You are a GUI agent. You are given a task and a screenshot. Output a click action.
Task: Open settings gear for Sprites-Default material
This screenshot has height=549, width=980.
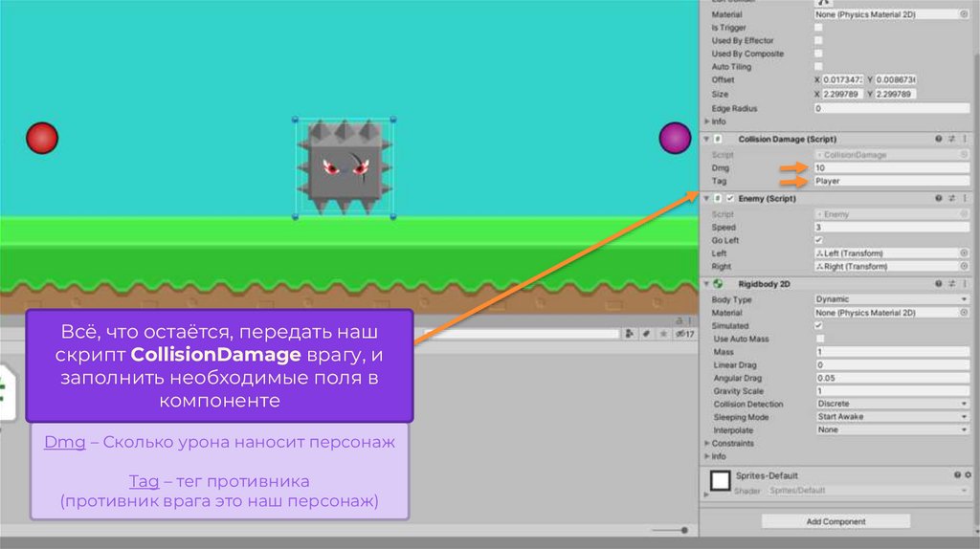tap(968, 475)
